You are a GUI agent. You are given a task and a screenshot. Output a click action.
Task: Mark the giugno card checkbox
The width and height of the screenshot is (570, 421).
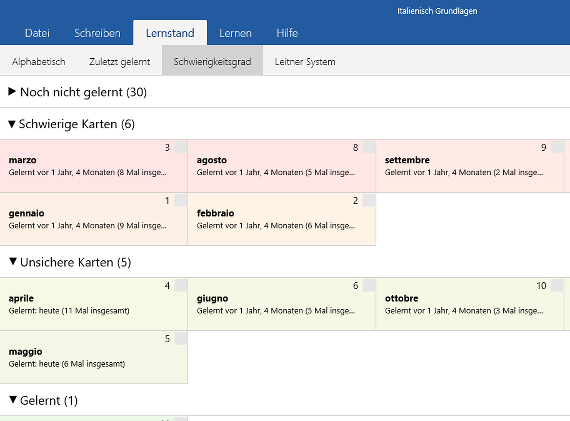[369, 285]
